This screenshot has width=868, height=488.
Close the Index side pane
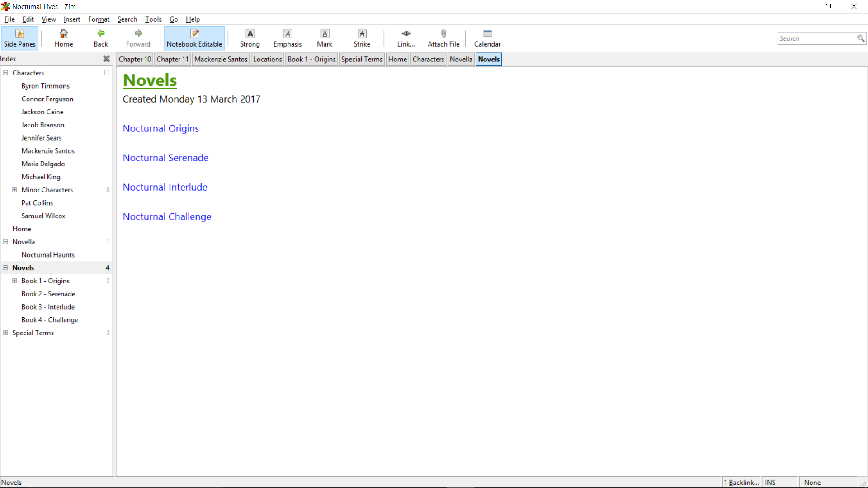coord(106,59)
